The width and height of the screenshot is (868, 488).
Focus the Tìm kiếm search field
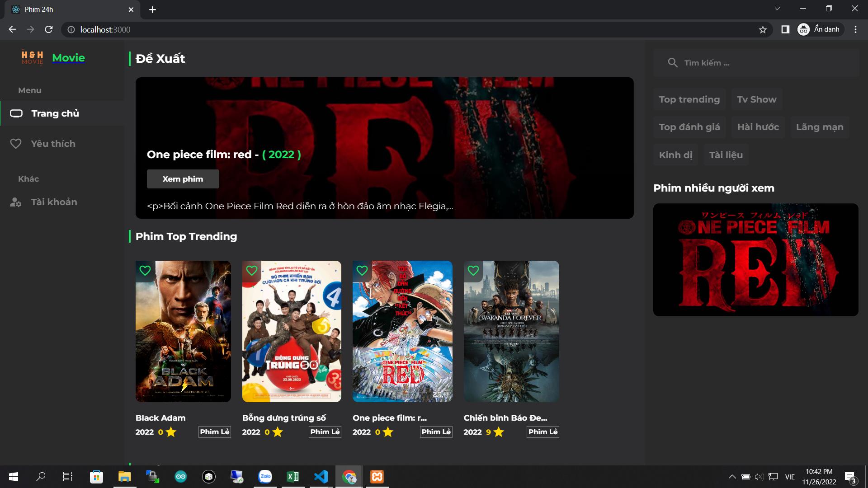pyautogui.click(x=756, y=63)
